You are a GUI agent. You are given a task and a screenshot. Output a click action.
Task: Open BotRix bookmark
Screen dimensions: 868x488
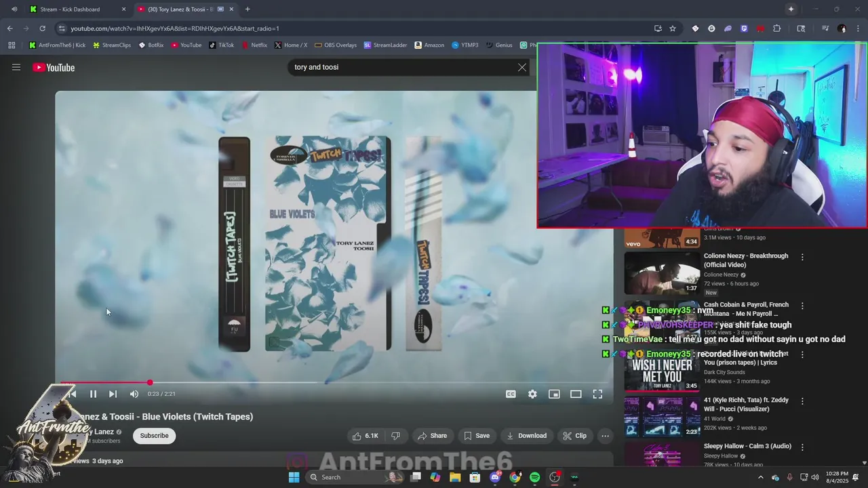pos(151,45)
